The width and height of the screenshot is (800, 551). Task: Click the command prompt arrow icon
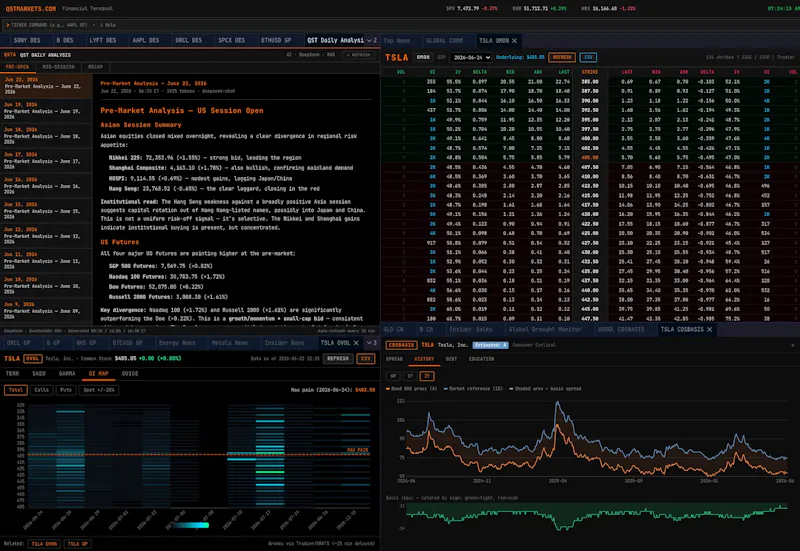point(8,25)
